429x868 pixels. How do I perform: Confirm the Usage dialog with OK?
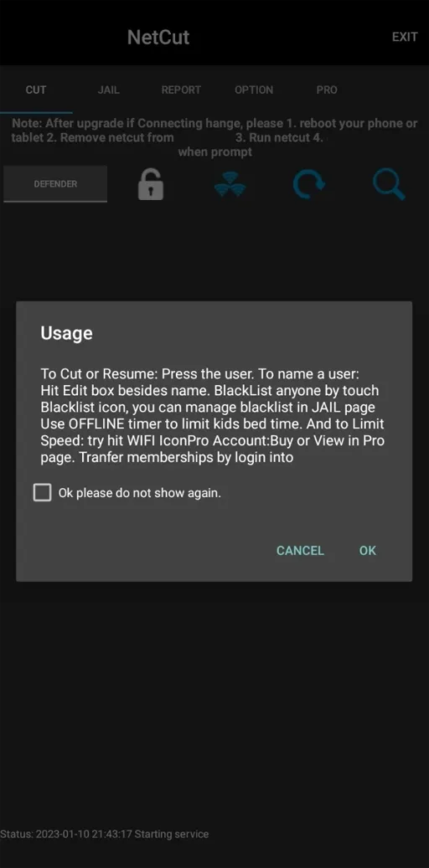click(x=368, y=550)
